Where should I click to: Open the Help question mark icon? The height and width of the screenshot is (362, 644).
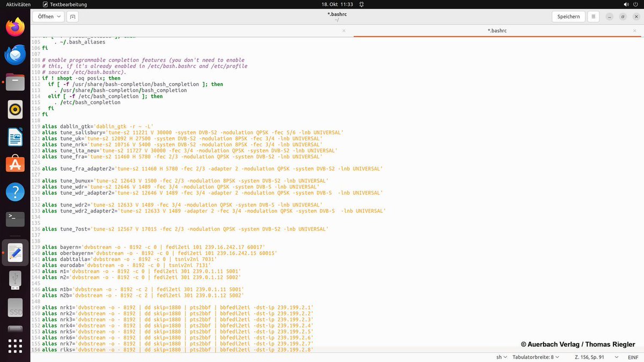pos(16,191)
